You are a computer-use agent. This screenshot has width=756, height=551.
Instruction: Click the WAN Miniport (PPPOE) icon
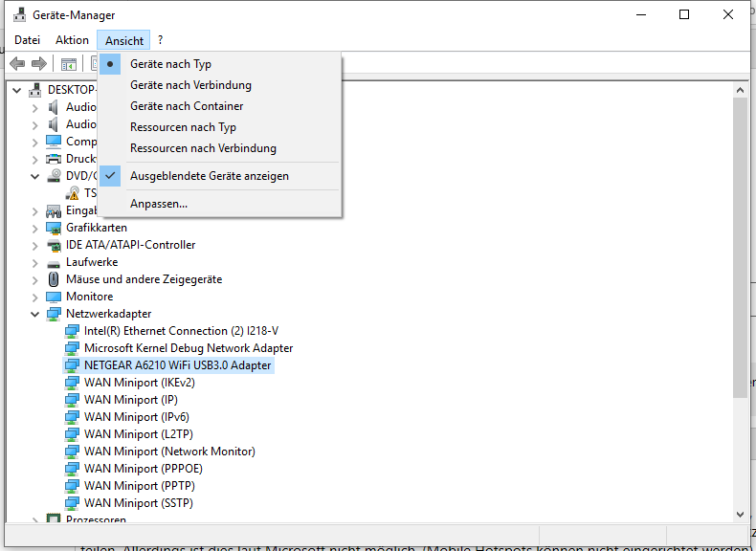point(72,469)
